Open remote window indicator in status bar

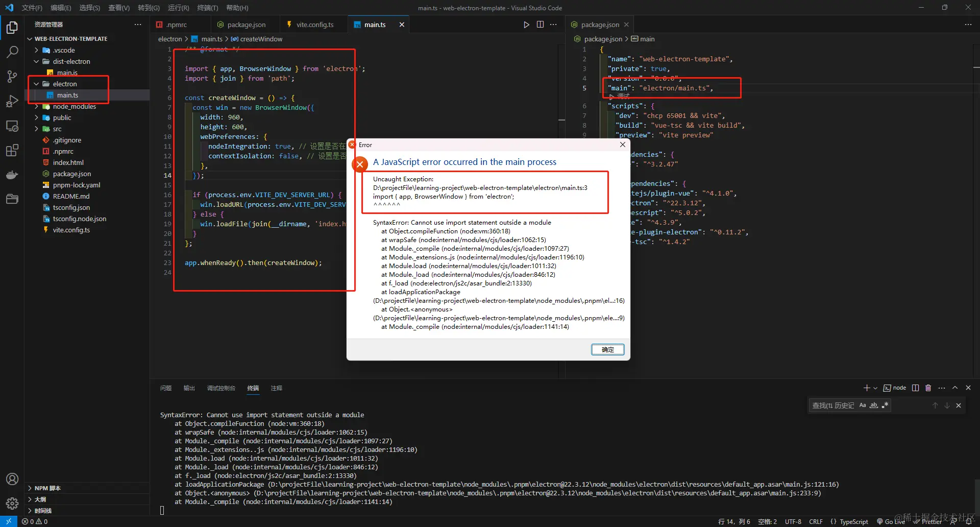(x=9, y=521)
